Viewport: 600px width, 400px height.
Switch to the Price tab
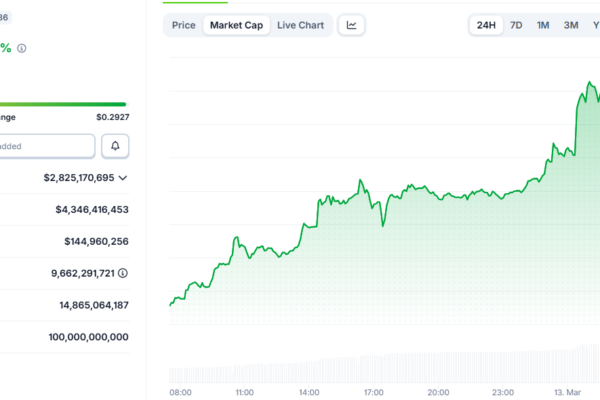pyautogui.click(x=183, y=25)
